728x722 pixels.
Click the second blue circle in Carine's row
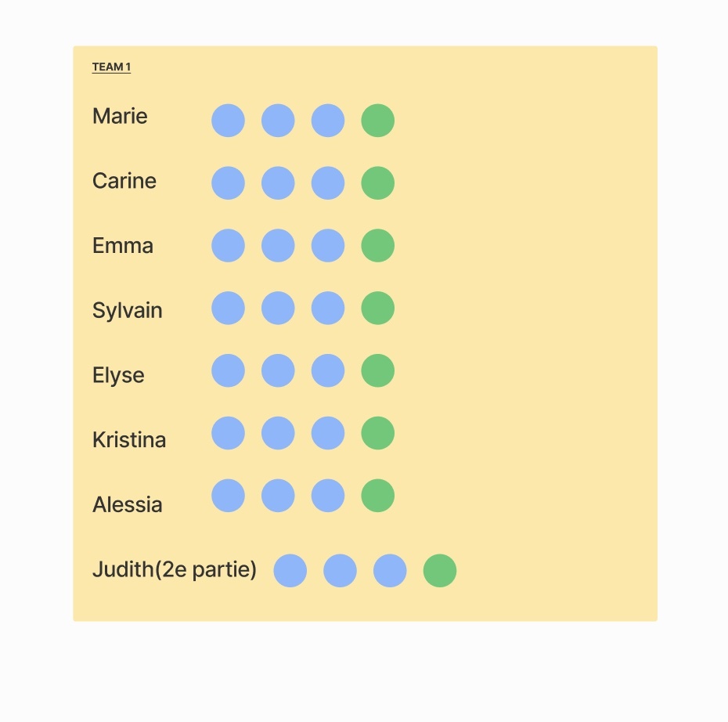(x=278, y=183)
